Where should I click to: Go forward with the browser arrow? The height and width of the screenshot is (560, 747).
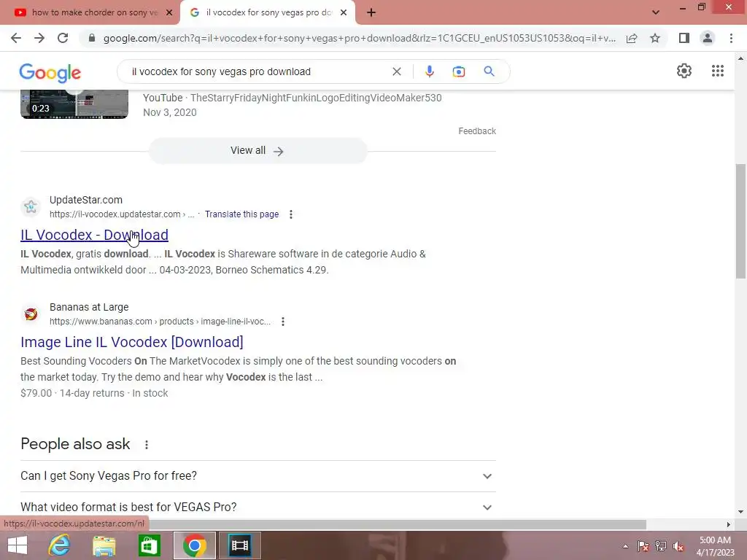39,38
